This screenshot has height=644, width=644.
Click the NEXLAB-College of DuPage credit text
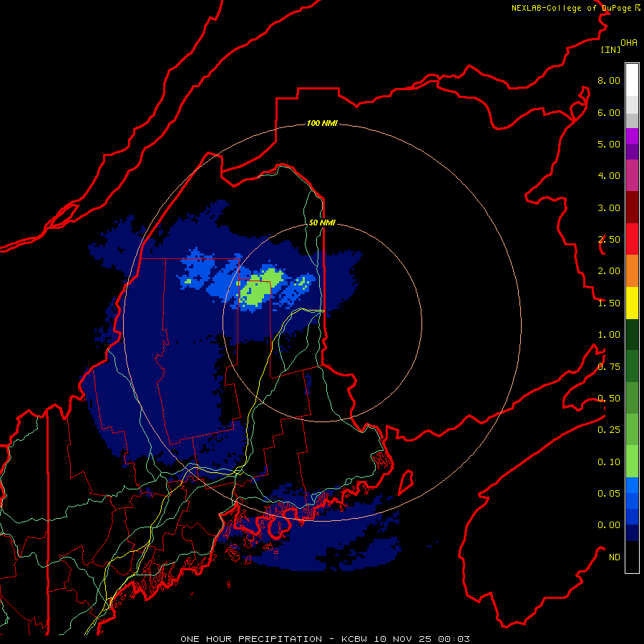tap(576, 8)
